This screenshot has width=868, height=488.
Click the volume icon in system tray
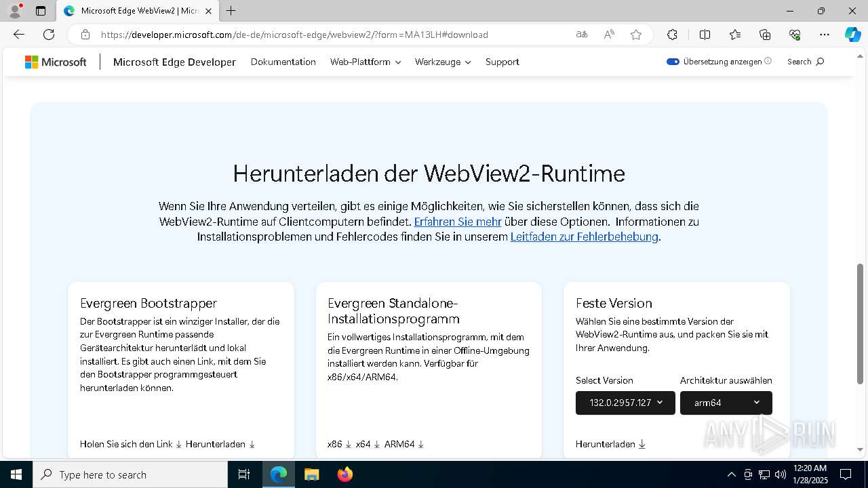(x=780, y=474)
